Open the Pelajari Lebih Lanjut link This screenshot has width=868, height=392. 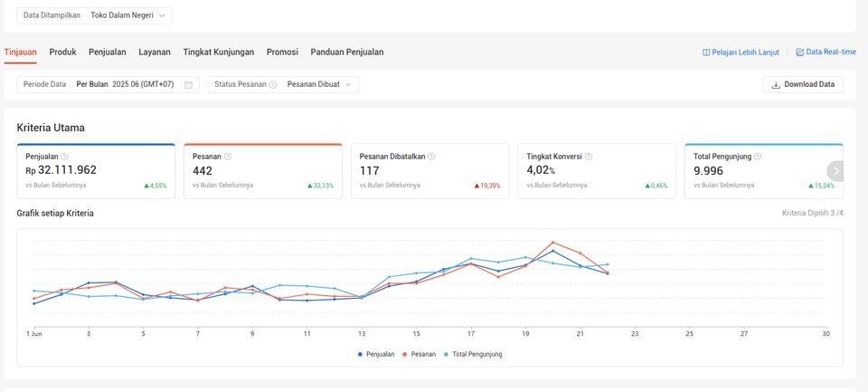(741, 53)
